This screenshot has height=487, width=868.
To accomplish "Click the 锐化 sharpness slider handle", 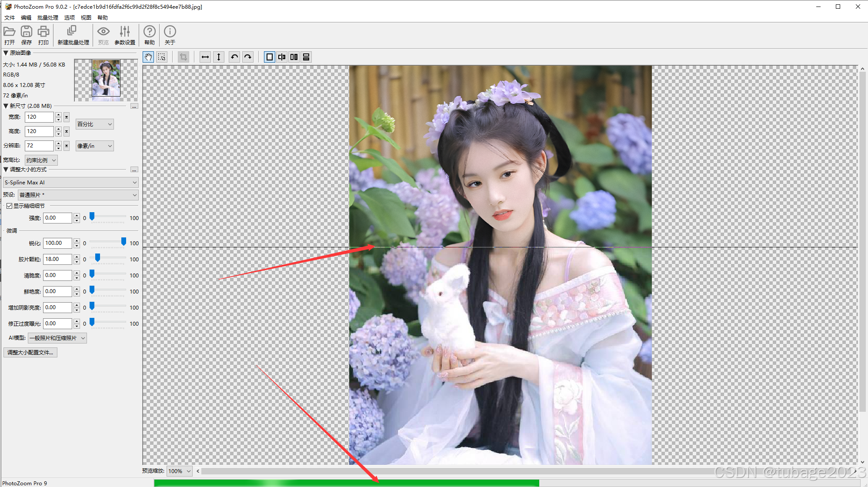I will [124, 241].
